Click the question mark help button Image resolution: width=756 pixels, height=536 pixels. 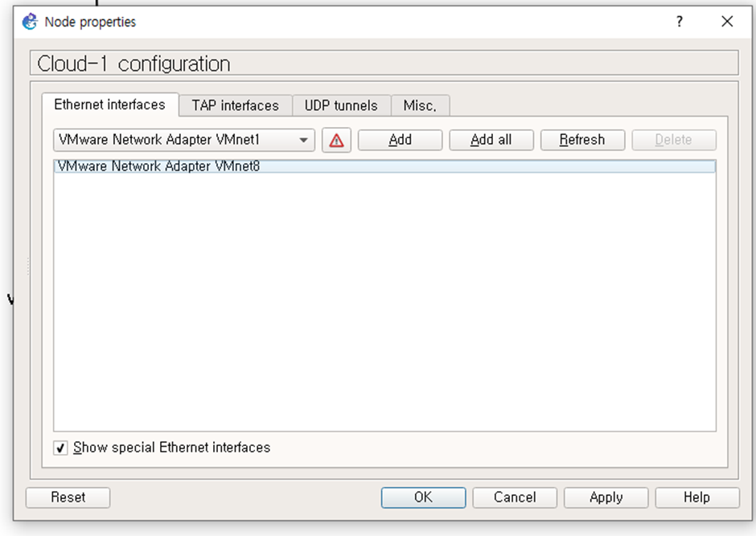click(x=680, y=22)
